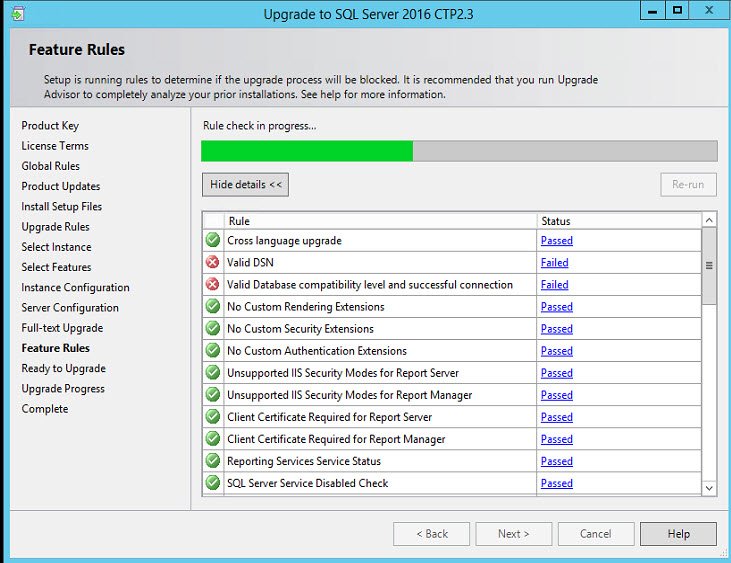The height and width of the screenshot is (563, 731).
Task: Open Passed link for Unsupported IIS Modes Report Server
Action: [x=557, y=373]
